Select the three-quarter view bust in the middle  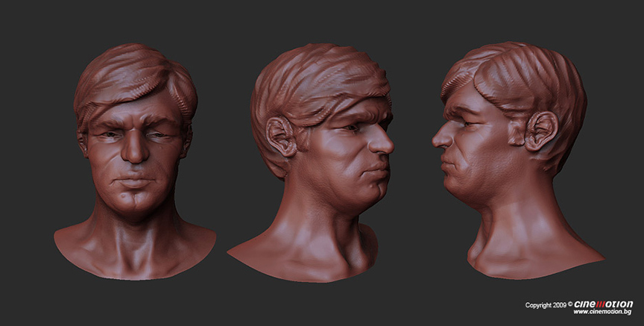pyautogui.click(x=311, y=163)
